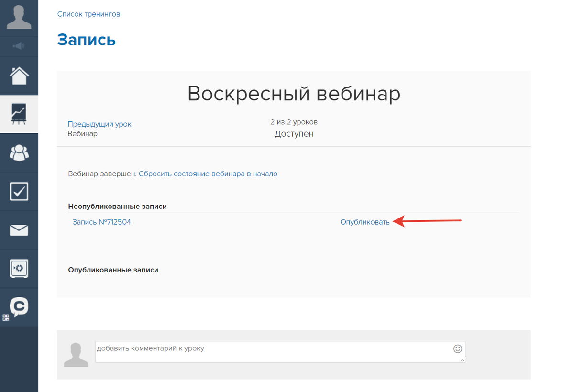The height and width of the screenshot is (392, 574).
Task: Click the commenter avatar beside comment field
Action: (77, 355)
